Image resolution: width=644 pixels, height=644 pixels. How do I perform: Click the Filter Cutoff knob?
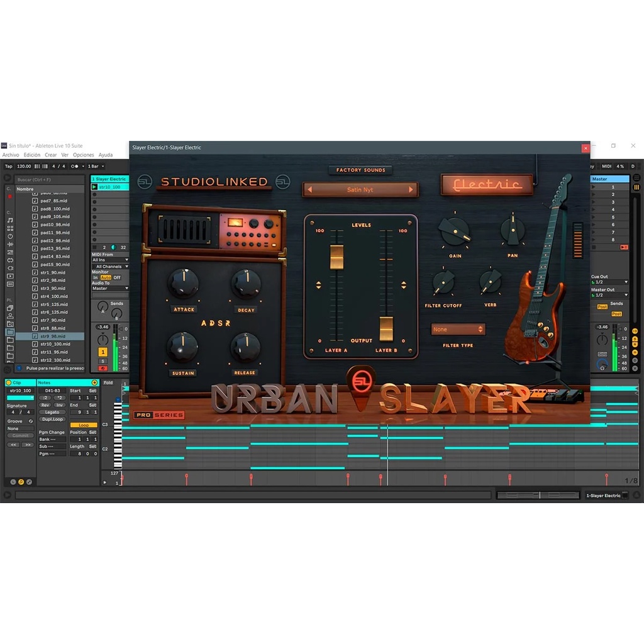coord(443,282)
